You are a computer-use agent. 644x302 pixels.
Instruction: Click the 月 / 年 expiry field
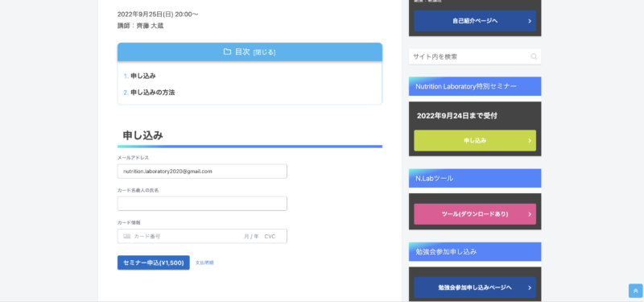tap(251, 236)
